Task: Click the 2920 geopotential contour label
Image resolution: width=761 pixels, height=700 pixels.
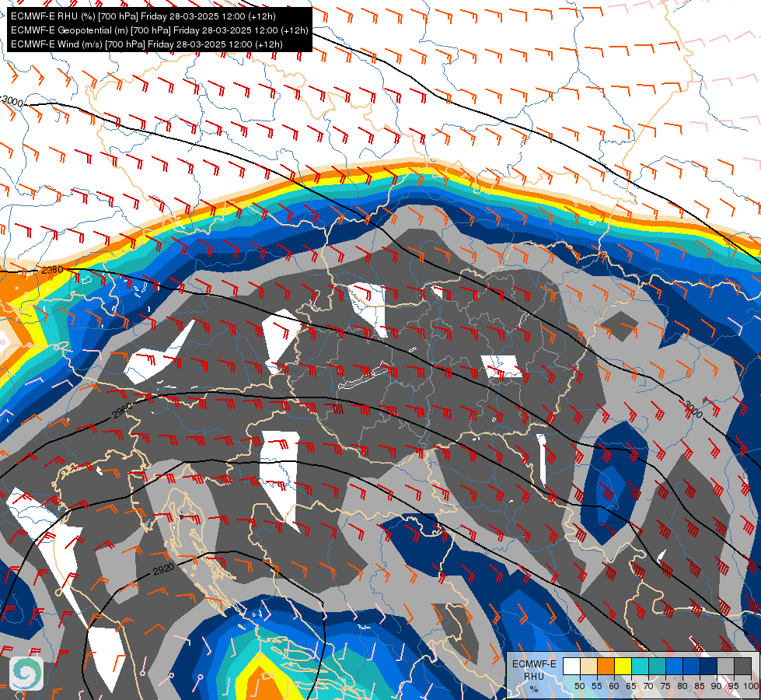Action: click(x=163, y=569)
